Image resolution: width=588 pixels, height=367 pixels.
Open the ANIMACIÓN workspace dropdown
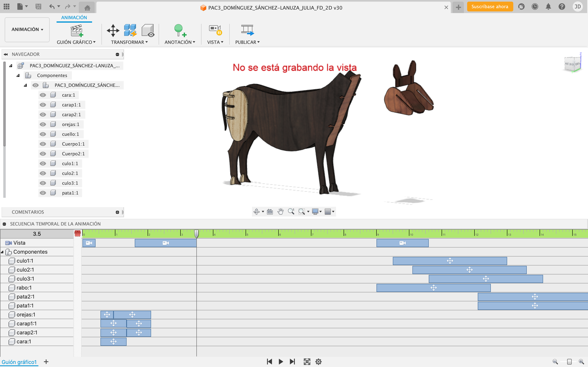(x=27, y=29)
